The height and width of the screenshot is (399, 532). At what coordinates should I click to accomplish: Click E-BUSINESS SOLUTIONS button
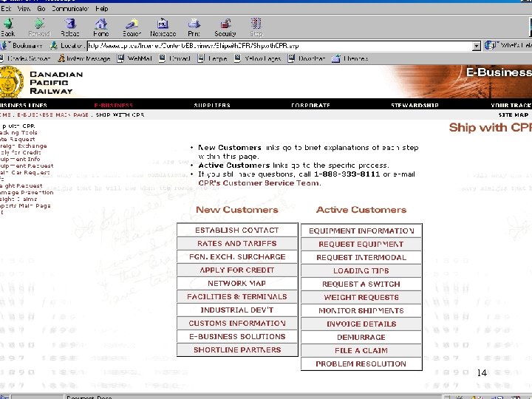click(x=237, y=337)
